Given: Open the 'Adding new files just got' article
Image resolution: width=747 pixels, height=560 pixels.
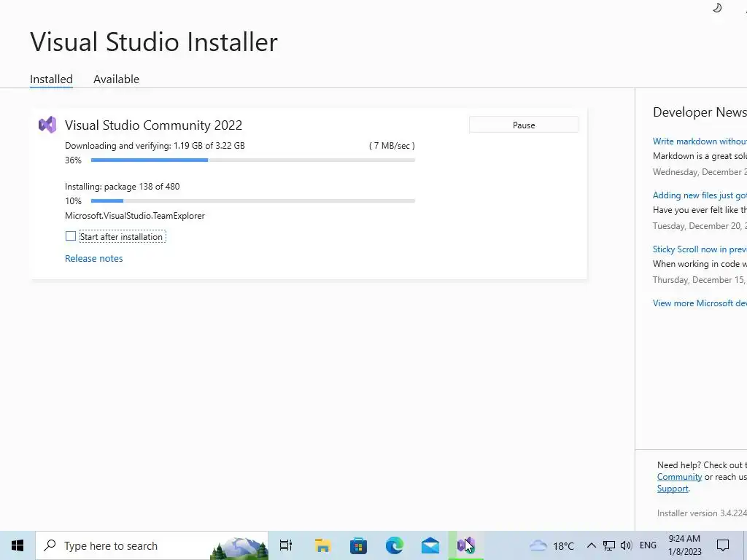Looking at the screenshot, I should pyautogui.click(x=700, y=195).
